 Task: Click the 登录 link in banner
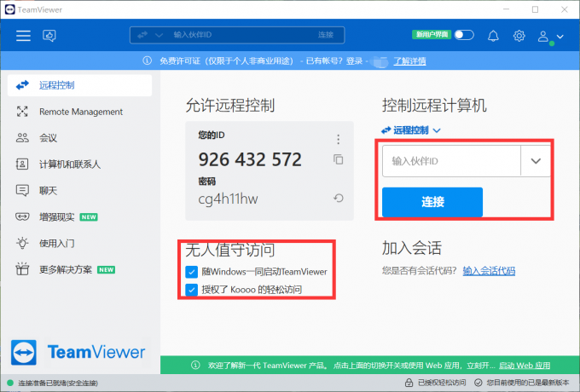[354, 61]
